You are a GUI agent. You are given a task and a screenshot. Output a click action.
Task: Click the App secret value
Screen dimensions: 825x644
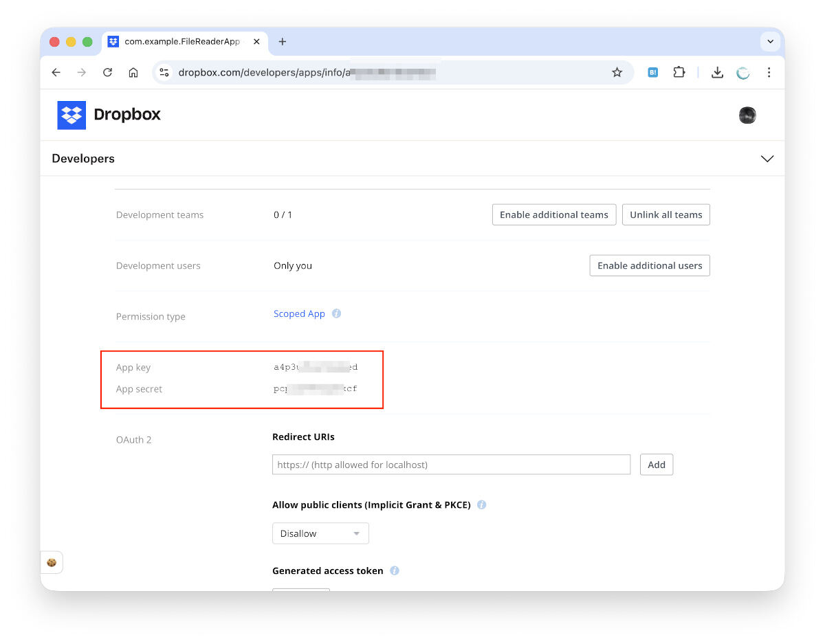point(316,389)
